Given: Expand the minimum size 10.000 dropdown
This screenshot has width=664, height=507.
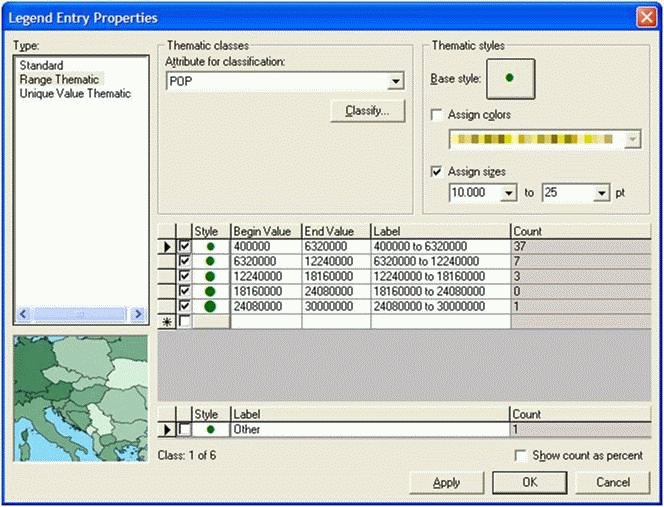Looking at the screenshot, I should pos(510,192).
